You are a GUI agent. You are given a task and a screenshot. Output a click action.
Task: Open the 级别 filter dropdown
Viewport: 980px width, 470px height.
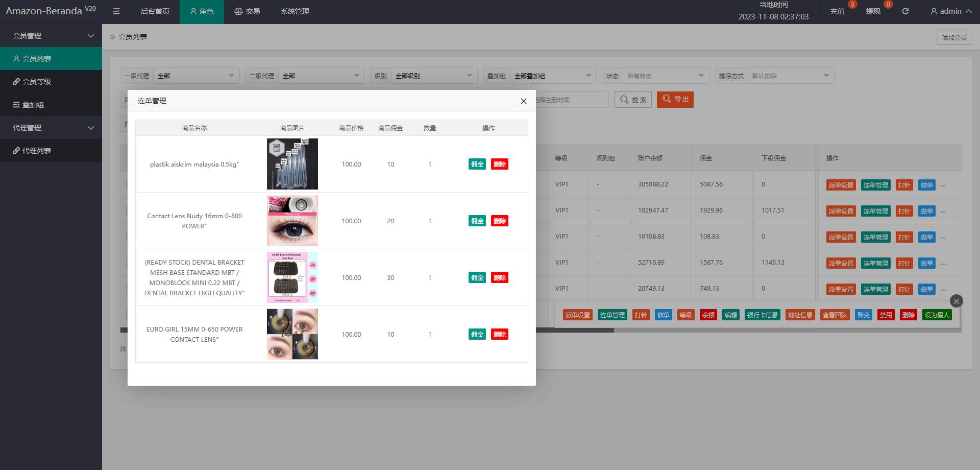pos(433,76)
